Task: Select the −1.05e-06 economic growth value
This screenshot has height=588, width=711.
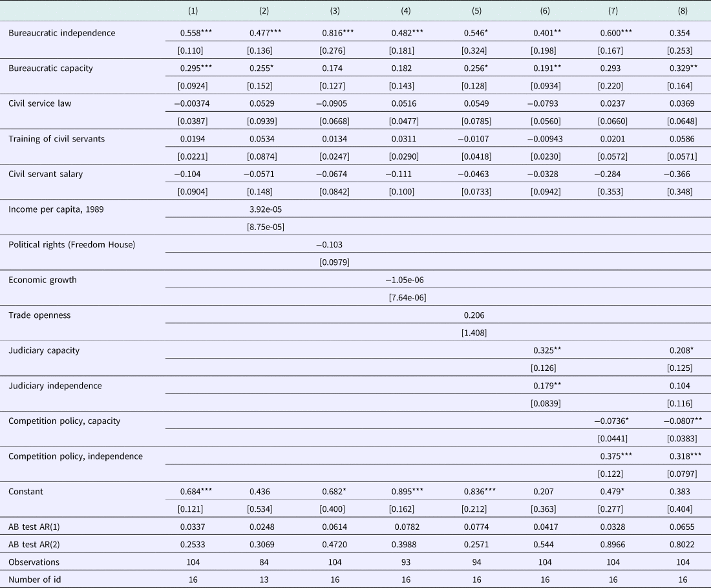Action: [x=405, y=280]
